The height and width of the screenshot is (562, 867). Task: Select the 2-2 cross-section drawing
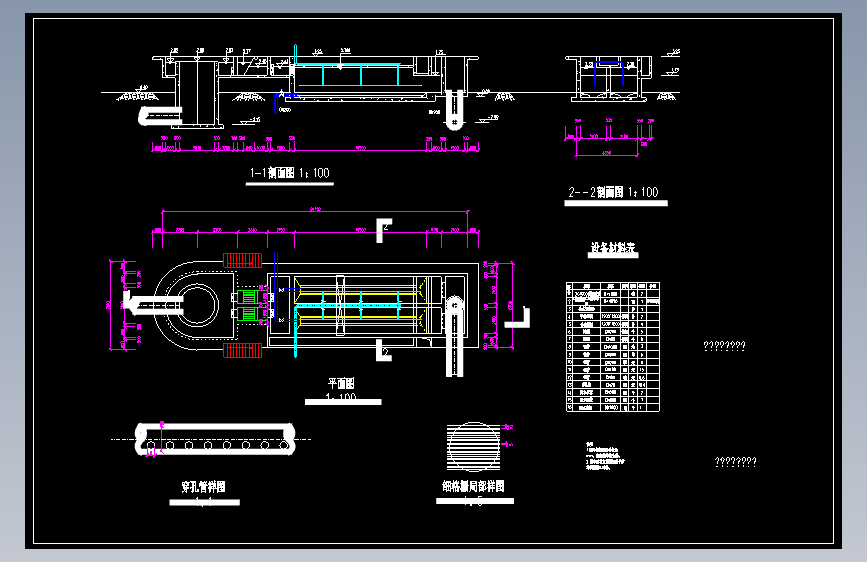(x=609, y=79)
